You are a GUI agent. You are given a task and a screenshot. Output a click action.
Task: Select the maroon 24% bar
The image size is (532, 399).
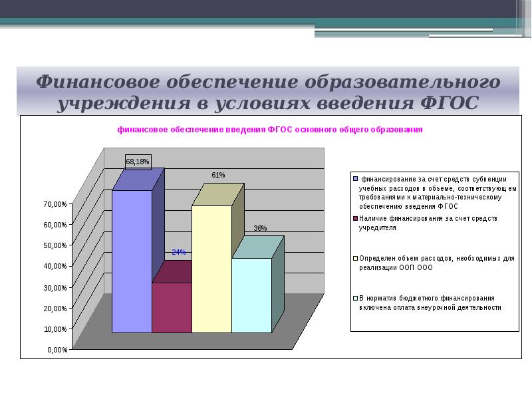[172, 307]
